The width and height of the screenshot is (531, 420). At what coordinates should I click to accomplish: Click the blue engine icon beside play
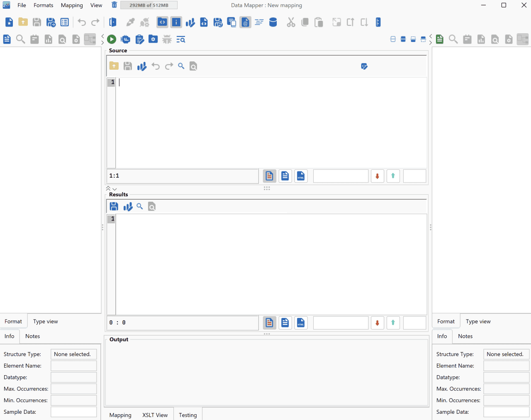tap(125, 39)
